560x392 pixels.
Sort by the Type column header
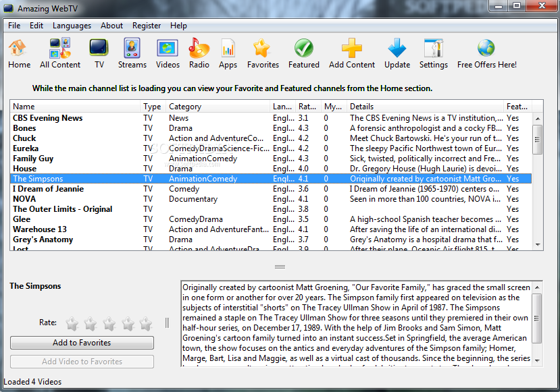point(153,107)
